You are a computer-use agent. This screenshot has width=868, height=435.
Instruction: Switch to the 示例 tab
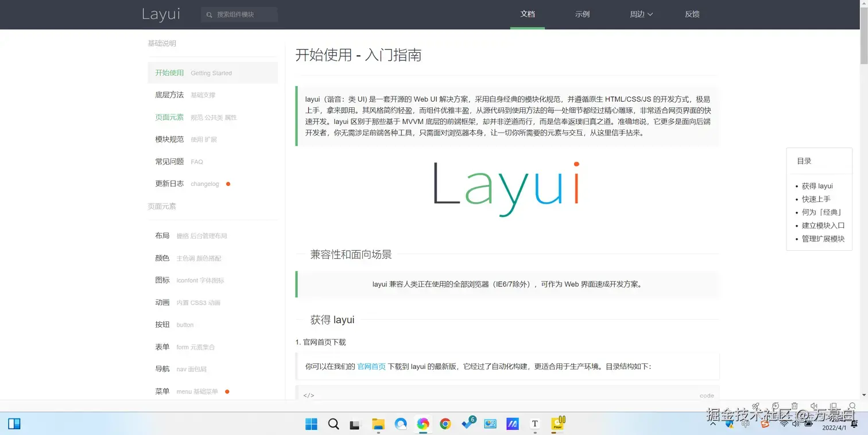coord(582,14)
